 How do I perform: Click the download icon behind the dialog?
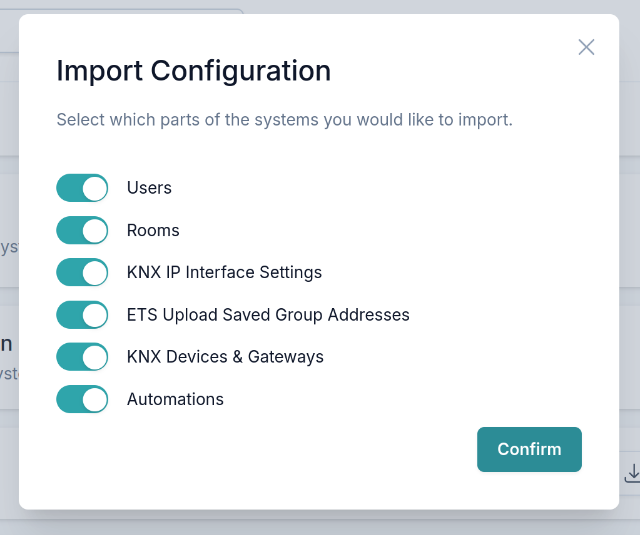point(631,472)
